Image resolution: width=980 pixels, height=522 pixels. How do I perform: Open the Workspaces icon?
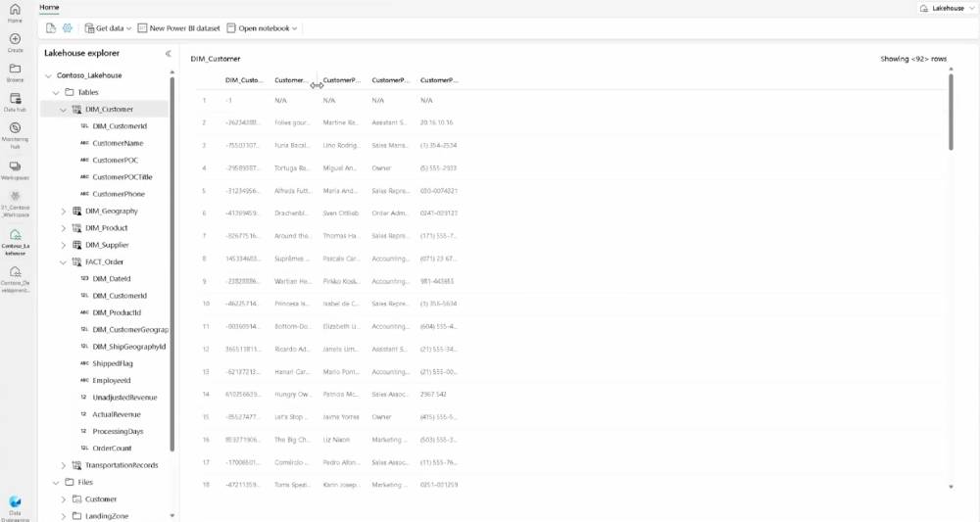point(15,166)
